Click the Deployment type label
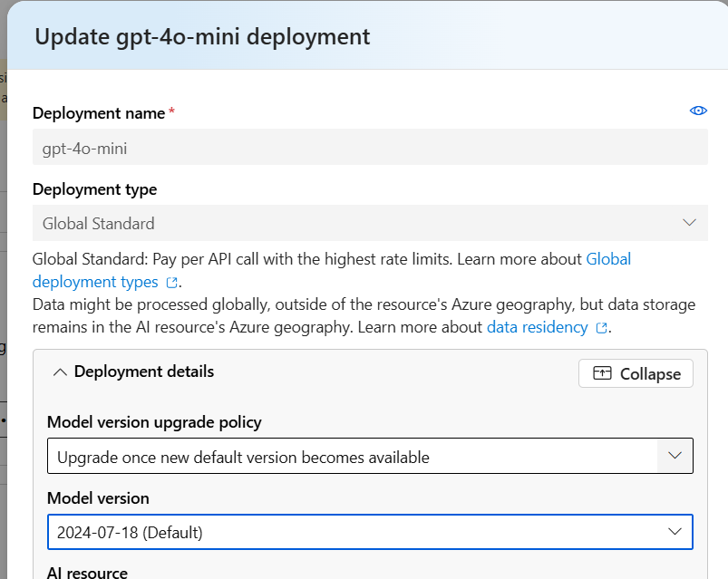The image size is (728, 579). tap(94, 189)
